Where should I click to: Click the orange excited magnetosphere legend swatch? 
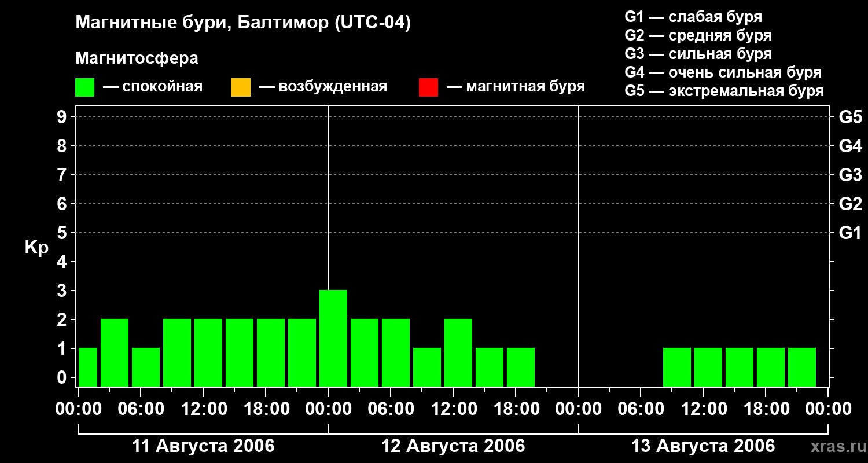241,87
